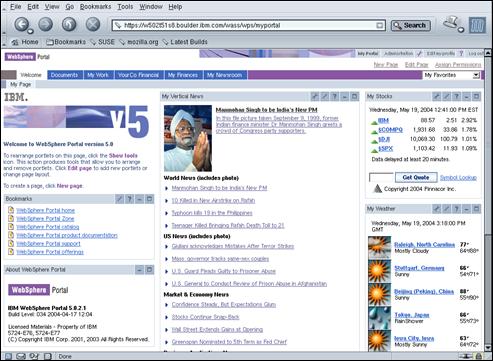Click the Mail envelope icon in the status bar
The width and height of the screenshot is (493, 361).
21,356
